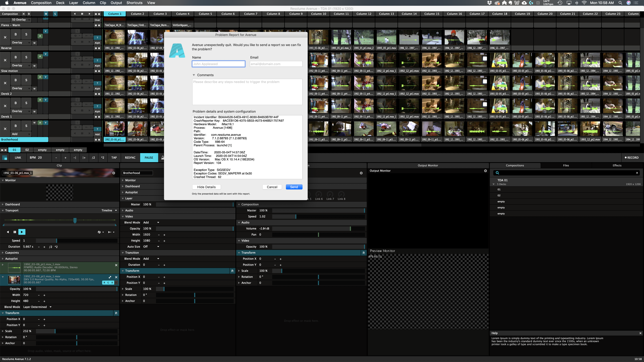Expand the clip Dashboard section
644x362 pixels.
coord(13,204)
